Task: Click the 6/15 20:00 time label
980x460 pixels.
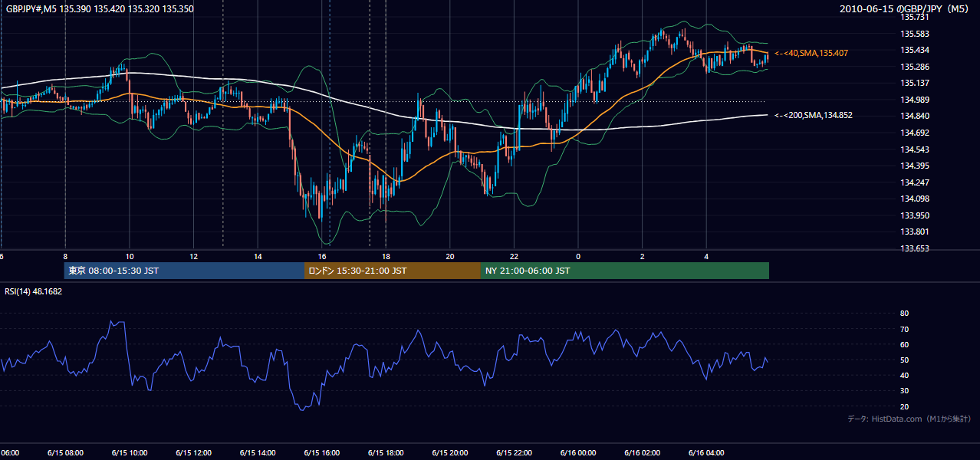Action: click(x=449, y=453)
